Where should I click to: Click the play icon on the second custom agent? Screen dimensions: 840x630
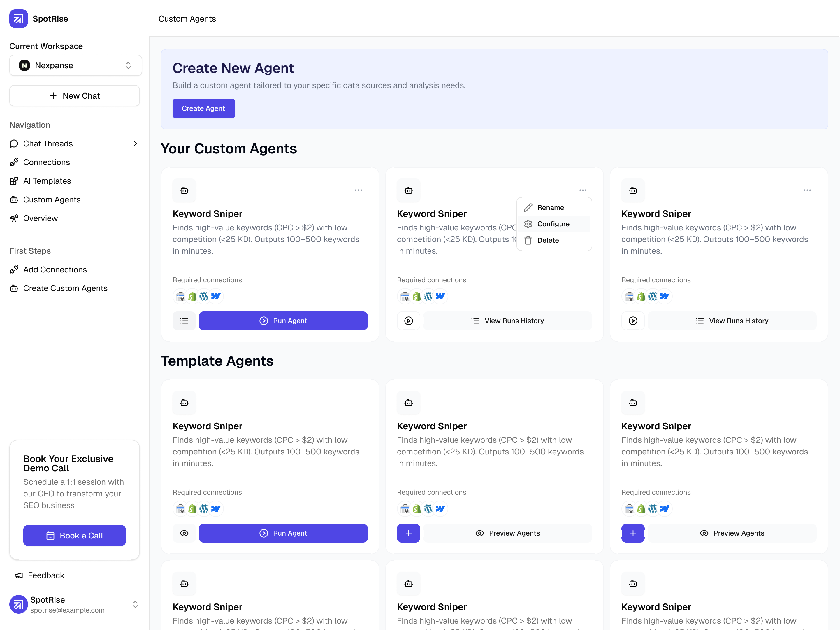408,321
